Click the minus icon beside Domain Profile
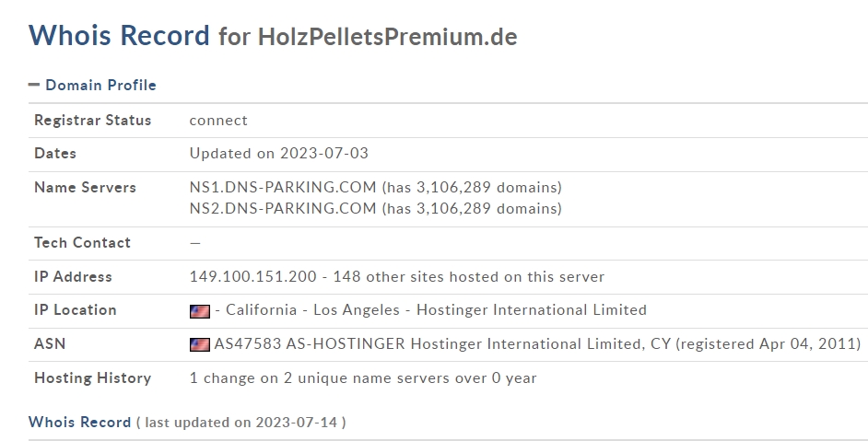The width and height of the screenshot is (868, 441). click(34, 85)
